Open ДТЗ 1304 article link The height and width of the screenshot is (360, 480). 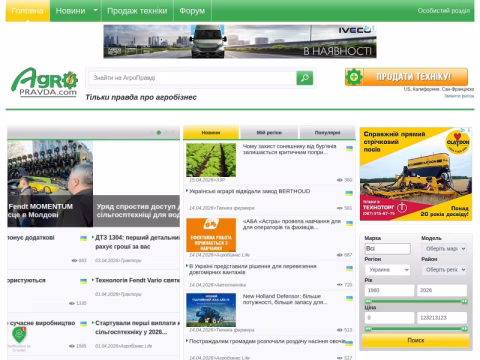[x=137, y=242]
